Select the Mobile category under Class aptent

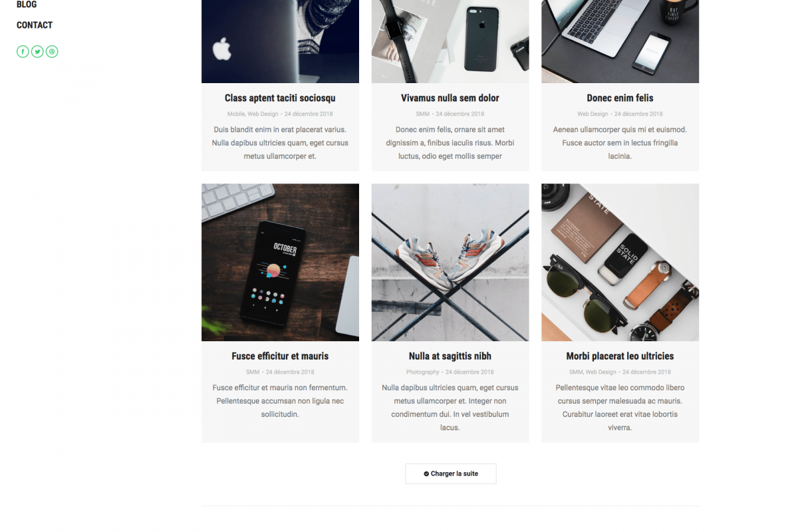tap(236, 114)
